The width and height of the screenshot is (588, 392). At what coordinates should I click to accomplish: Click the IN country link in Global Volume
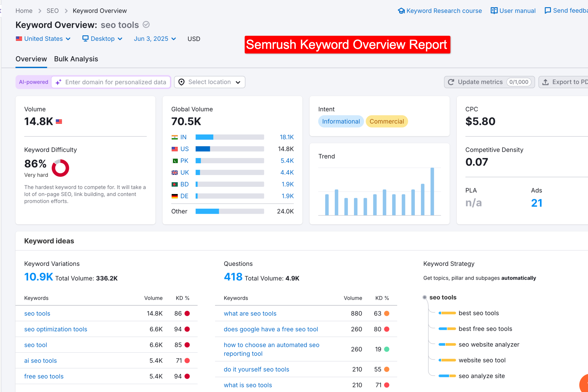183,137
